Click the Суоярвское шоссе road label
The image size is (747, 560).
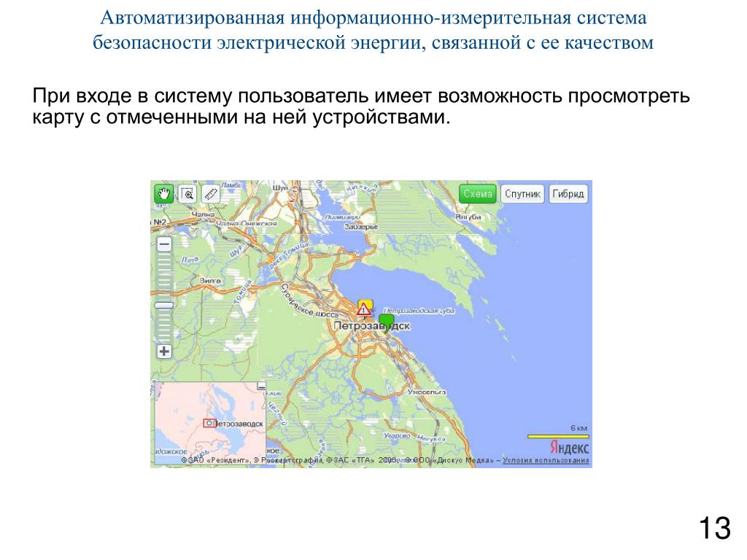[x=309, y=302]
